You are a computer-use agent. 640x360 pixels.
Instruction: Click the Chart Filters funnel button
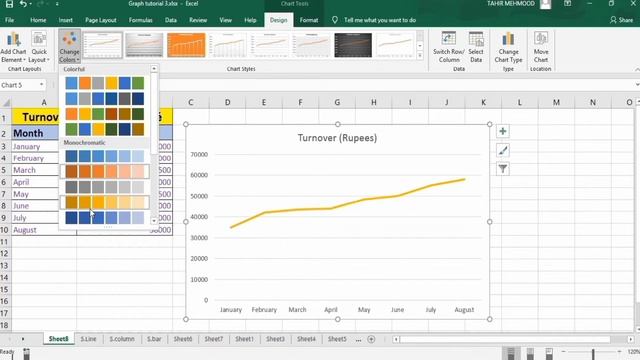click(503, 169)
